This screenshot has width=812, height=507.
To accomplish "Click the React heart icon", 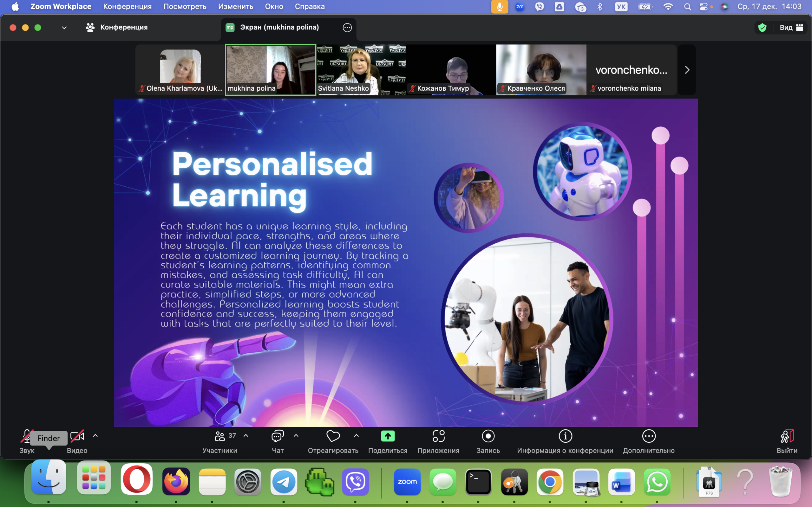I will click(333, 436).
